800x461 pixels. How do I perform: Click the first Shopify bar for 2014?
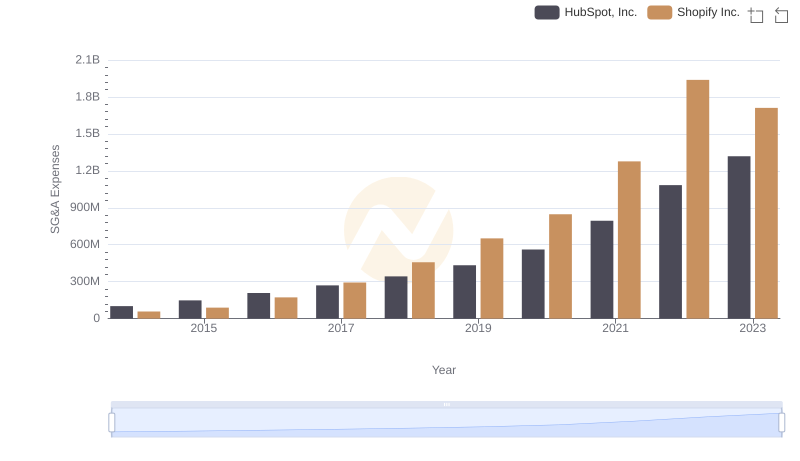click(x=148, y=315)
